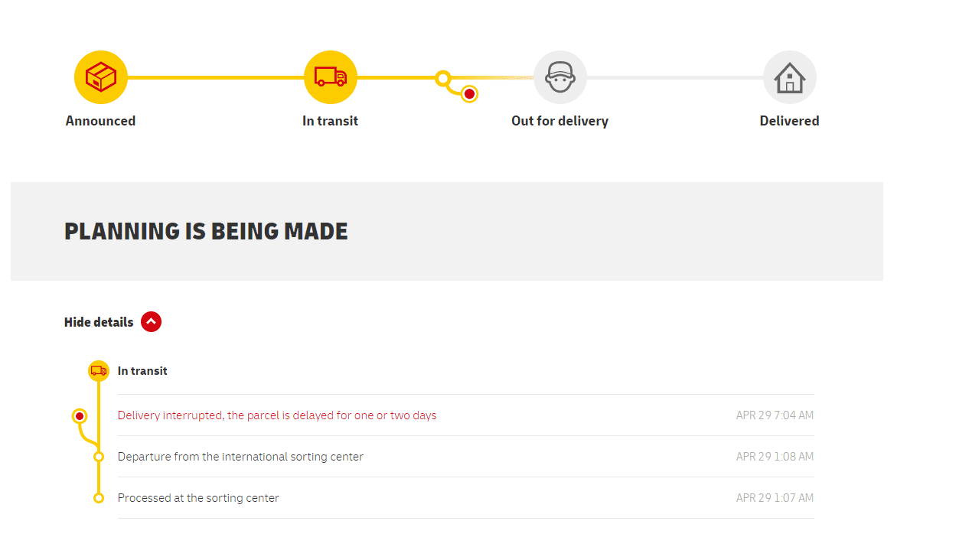Click the Planning Is Being Made banner
969x560 pixels.
click(447, 231)
